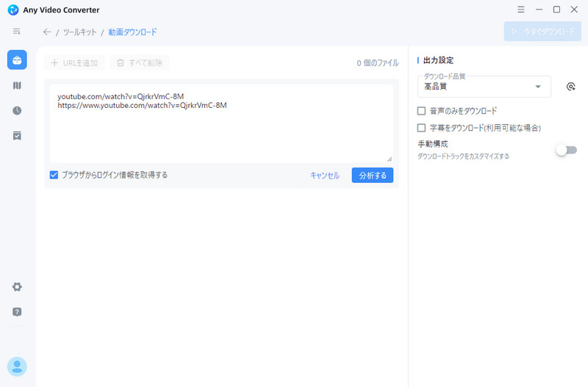The width and height of the screenshot is (588, 387).
Task: Uncheck ブラウザからログイン情報を取得する checkbox
Action: [54, 175]
